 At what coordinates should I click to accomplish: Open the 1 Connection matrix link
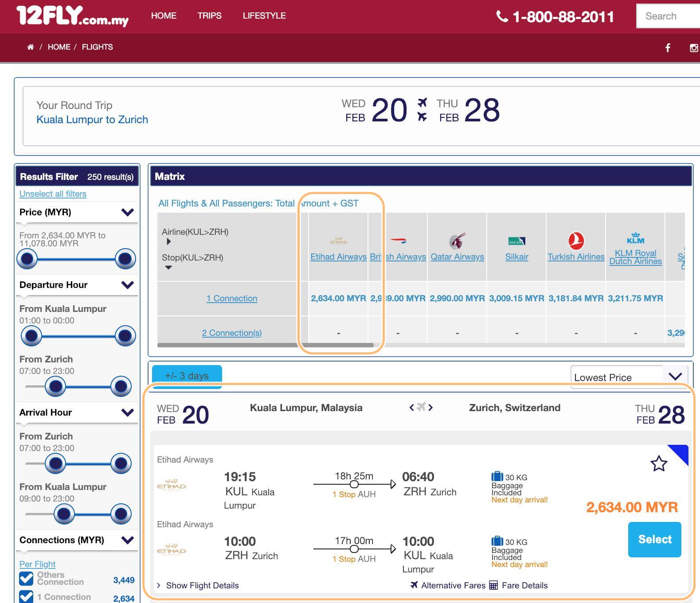[232, 298]
